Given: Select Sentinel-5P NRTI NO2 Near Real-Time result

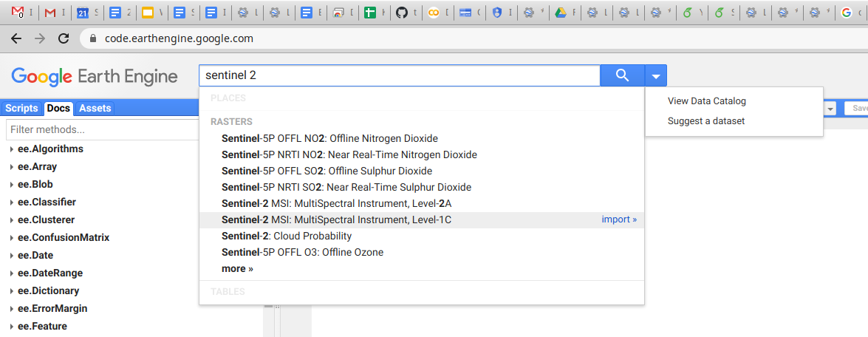Looking at the screenshot, I should (422, 154).
